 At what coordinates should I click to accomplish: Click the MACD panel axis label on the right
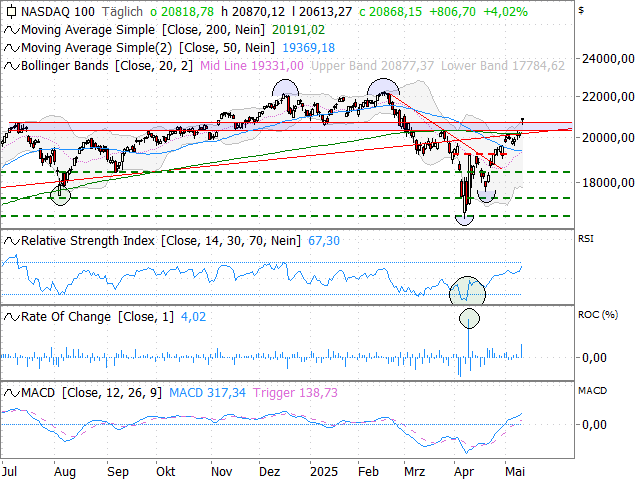pos(592,391)
